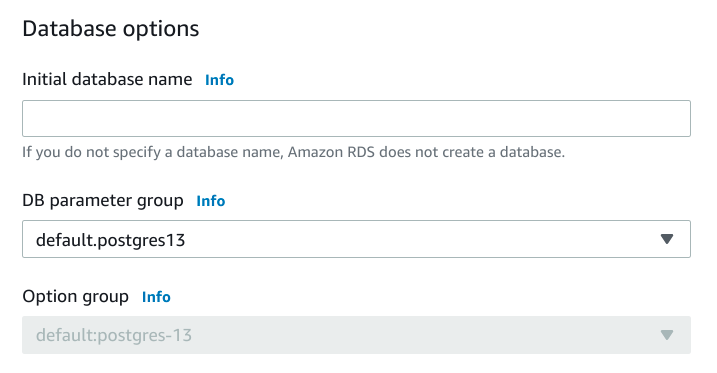Screen dimensions: 717x373
Task: Click the Option group label
Action: click(x=75, y=297)
